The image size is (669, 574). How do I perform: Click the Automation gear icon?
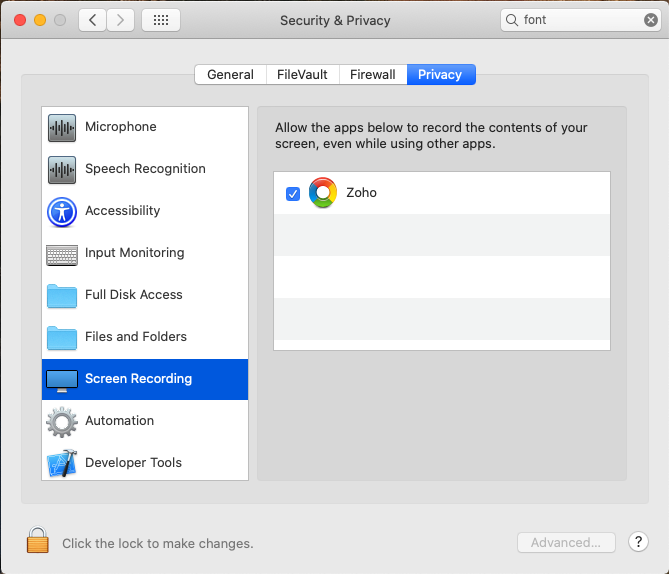62,421
